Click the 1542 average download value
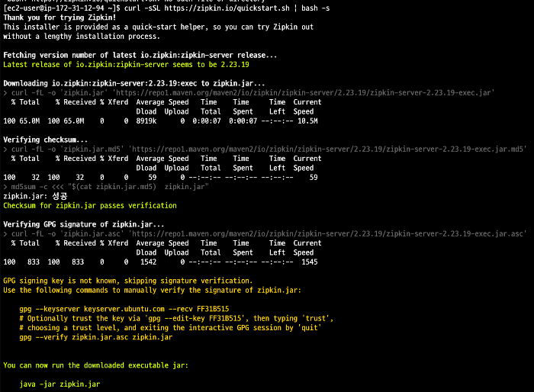Image resolution: width=534 pixels, height=392 pixels. pos(149,262)
